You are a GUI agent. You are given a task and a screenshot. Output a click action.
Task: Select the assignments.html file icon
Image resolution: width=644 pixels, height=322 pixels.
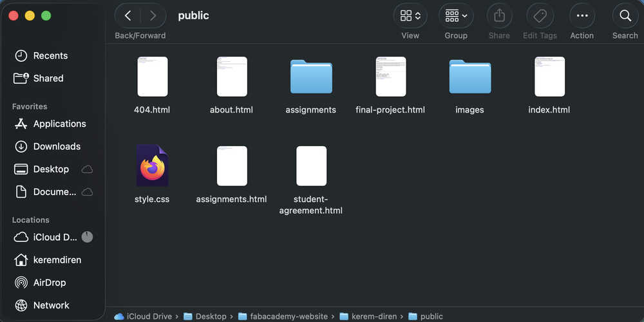click(232, 166)
